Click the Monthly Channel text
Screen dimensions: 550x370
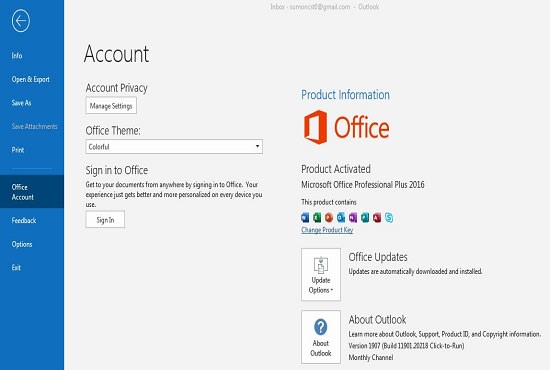(371, 357)
